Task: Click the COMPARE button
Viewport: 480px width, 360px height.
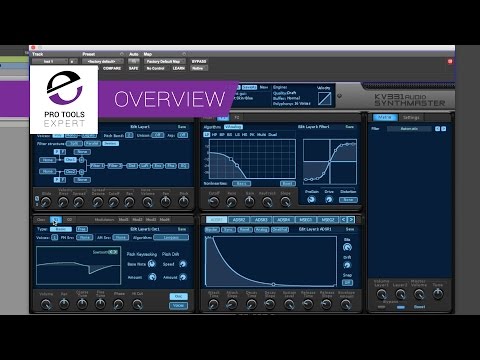Action: (x=112, y=68)
